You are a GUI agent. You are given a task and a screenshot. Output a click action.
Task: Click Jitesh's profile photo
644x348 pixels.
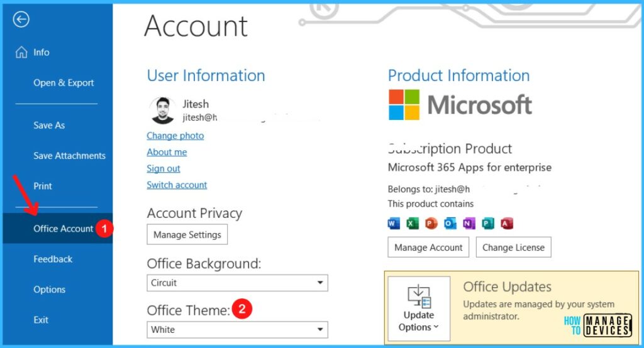pyautogui.click(x=163, y=110)
